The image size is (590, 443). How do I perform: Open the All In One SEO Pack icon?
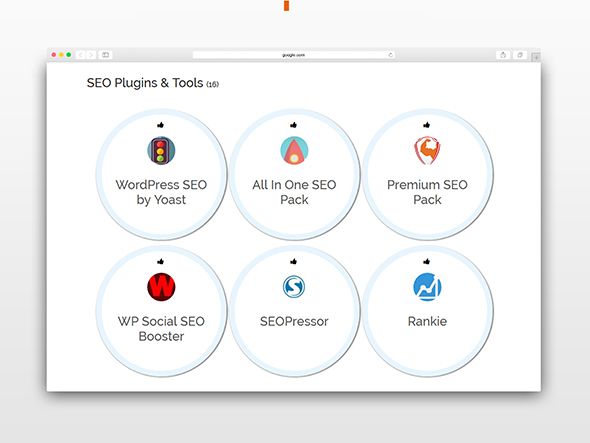coord(294,150)
